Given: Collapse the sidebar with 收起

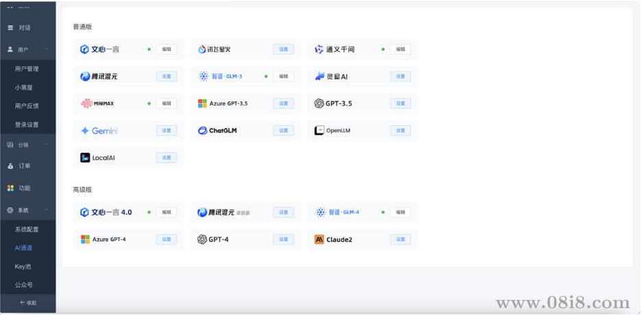Looking at the screenshot, I should click(x=28, y=303).
